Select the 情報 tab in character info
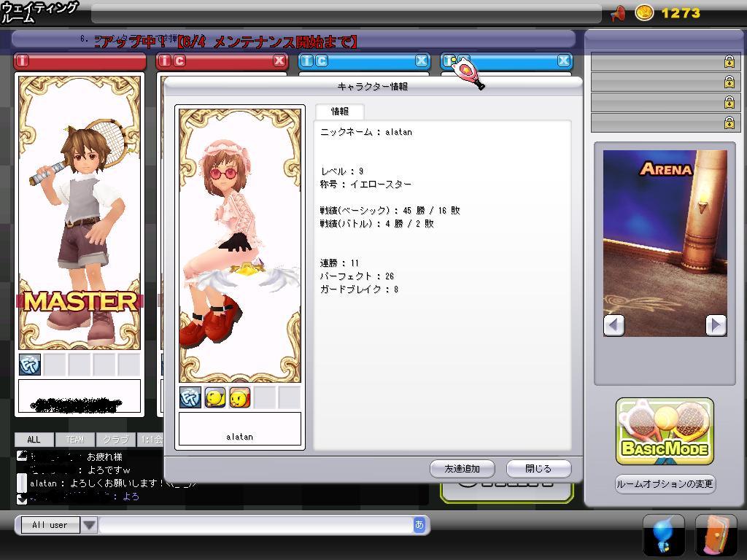This screenshot has width=747, height=560. pos(340,112)
